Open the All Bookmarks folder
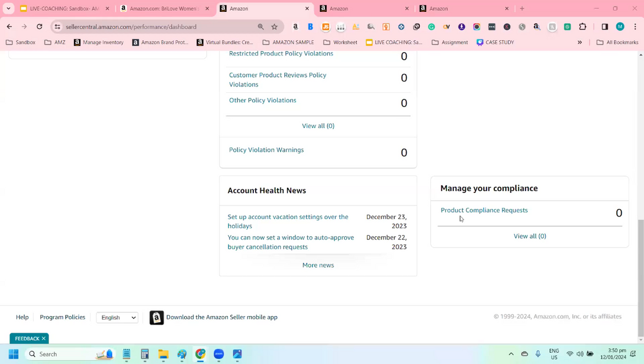 [617, 42]
